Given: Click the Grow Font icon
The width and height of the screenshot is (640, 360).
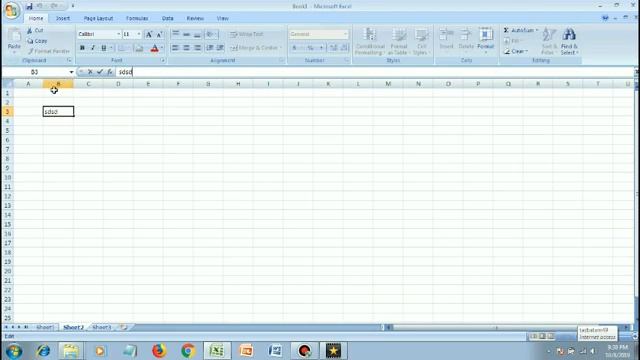Looking at the screenshot, I should click(x=149, y=34).
